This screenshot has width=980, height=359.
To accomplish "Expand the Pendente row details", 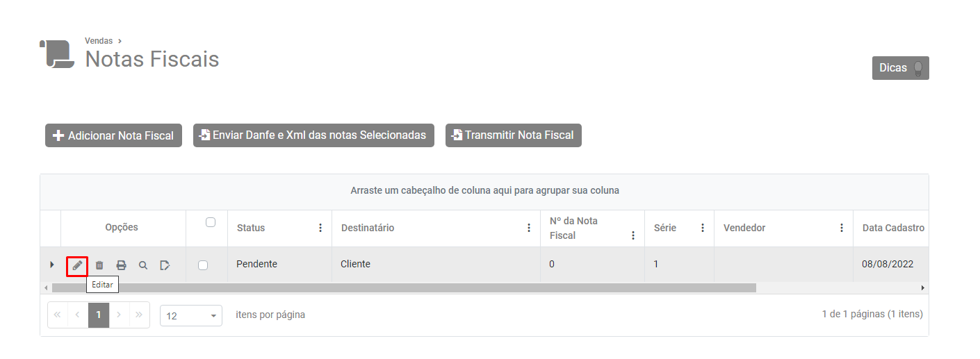I will click(x=51, y=265).
